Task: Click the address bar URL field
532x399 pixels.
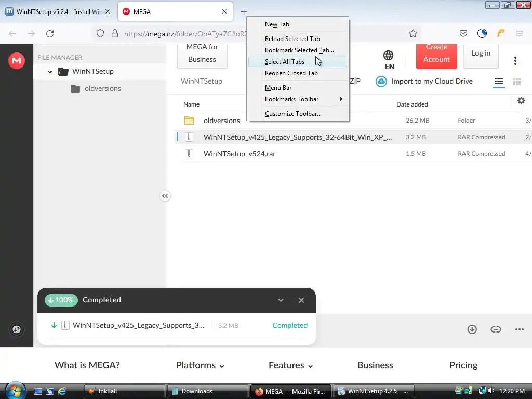Action: click(x=185, y=34)
